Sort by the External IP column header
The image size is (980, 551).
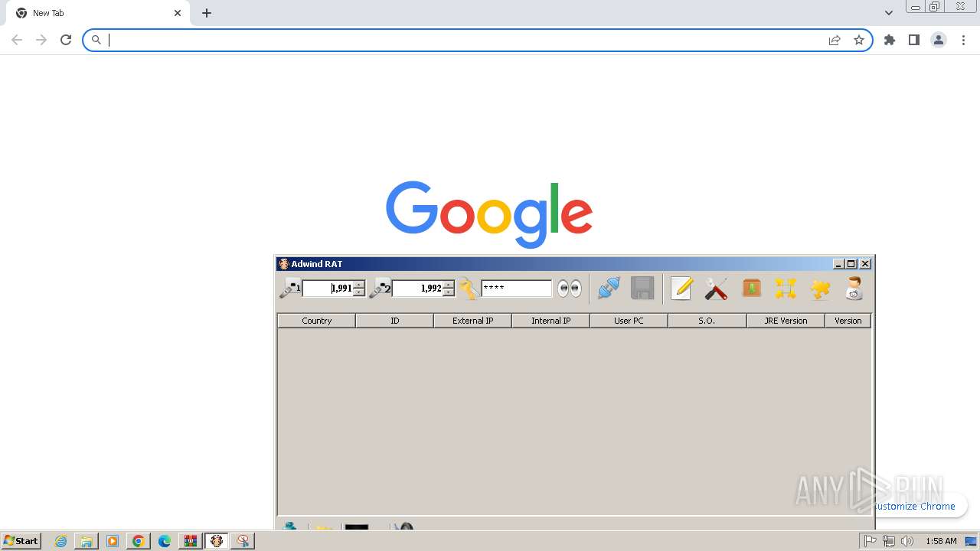(x=472, y=321)
